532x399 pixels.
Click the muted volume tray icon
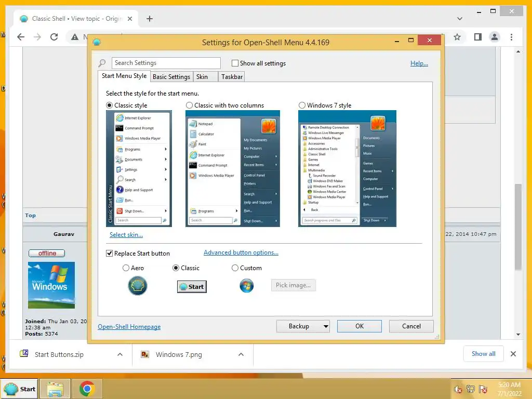coord(458,389)
